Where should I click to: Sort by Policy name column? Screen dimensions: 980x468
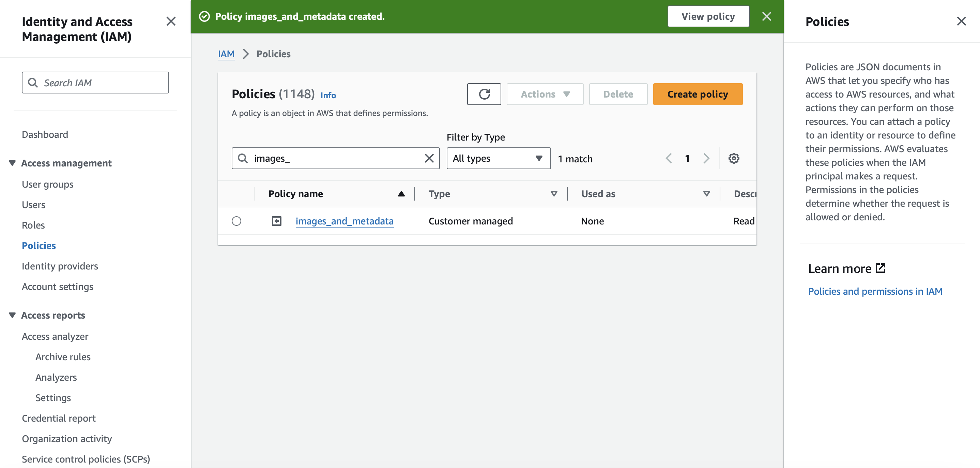[401, 194]
